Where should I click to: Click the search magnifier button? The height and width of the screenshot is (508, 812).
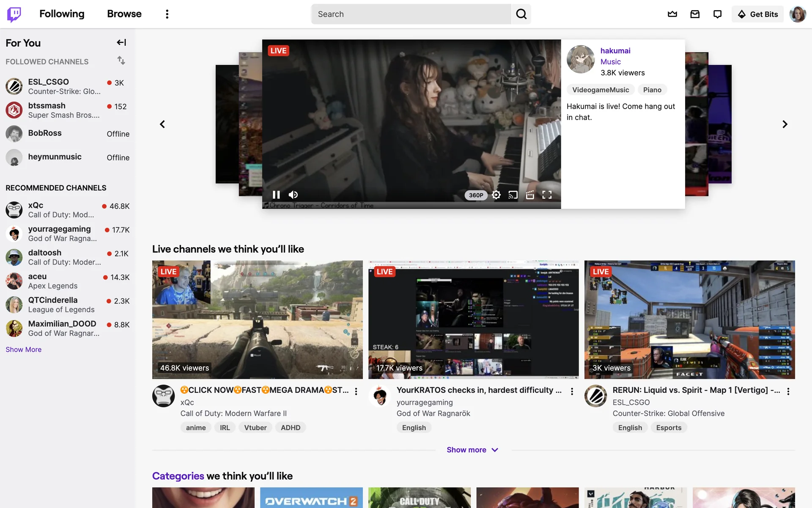pos(521,14)
